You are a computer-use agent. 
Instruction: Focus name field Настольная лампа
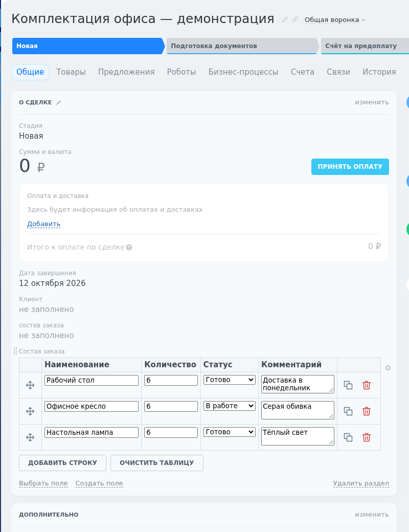click(92, 432)
